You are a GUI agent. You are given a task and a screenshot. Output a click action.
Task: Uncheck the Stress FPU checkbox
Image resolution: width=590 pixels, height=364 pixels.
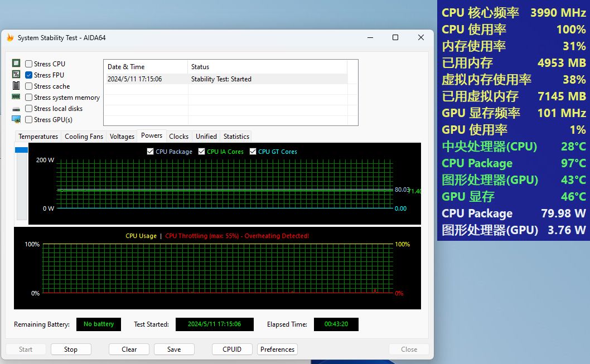pyautogui.click(x=28, y=75)
